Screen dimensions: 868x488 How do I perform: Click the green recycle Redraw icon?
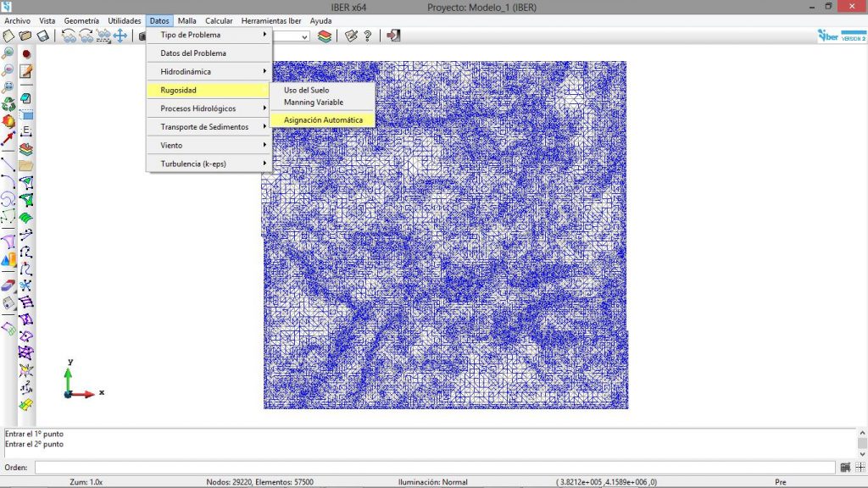click(x=8, y=105)
